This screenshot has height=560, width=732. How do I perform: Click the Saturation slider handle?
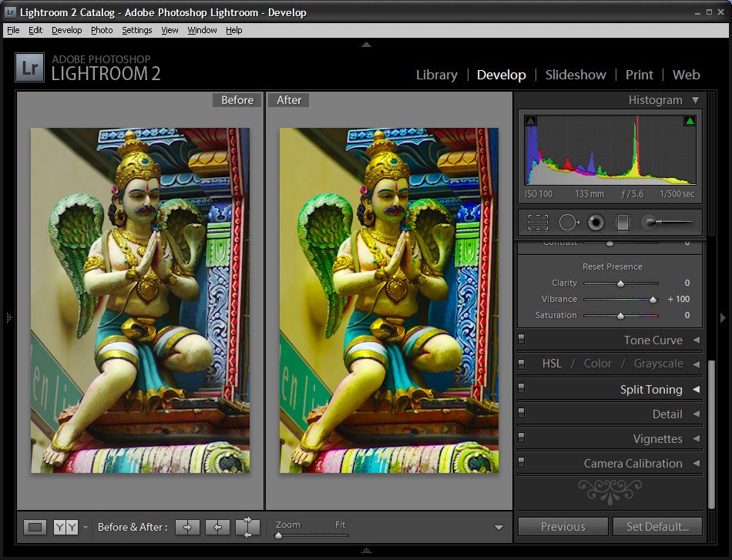tap(620, 316)
